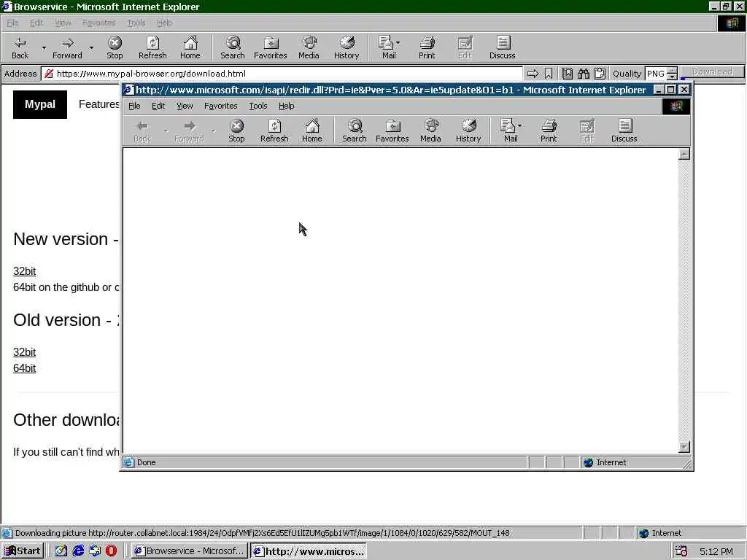Click the Mypal logo button
The height and width of the screenshot is (560, 747).
click(x=40, y=104)
